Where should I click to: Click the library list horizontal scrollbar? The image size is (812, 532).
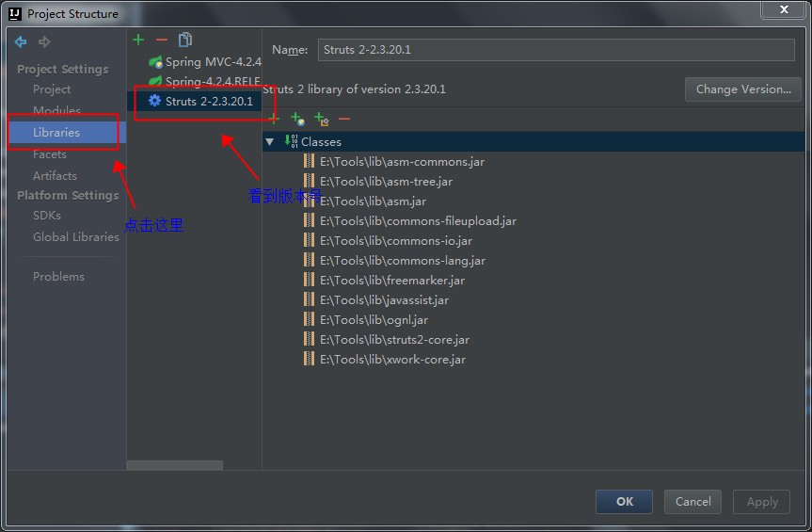pyautogui.click(x=175, y=465)
